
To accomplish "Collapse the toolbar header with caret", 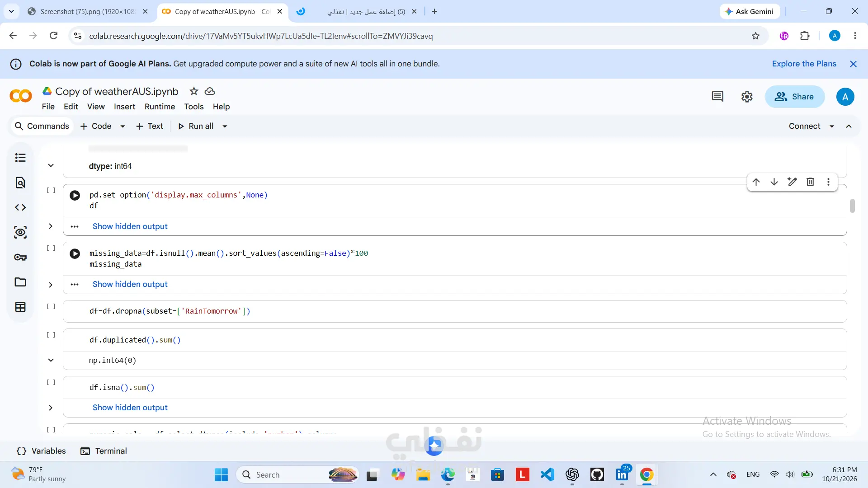I will pos(849,126).
